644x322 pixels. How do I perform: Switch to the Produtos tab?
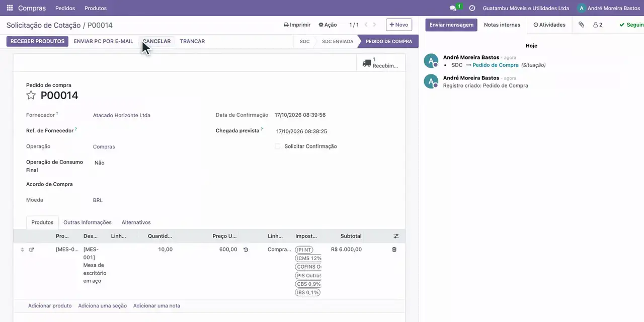(42, 222)
